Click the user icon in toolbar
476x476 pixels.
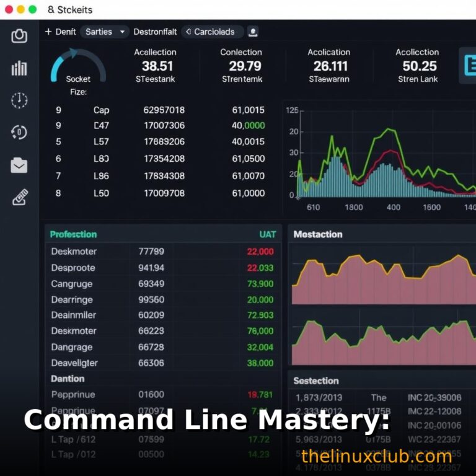(253, 32)
